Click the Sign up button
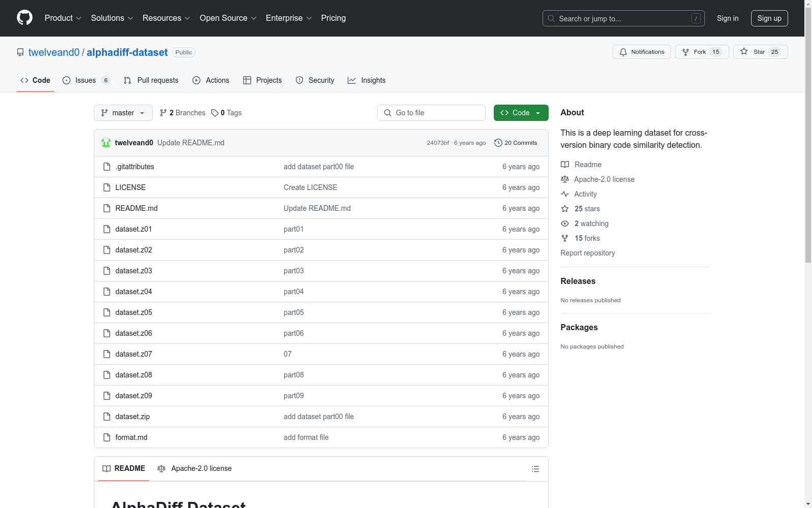812x508 pixels. [x=769, y=18]
